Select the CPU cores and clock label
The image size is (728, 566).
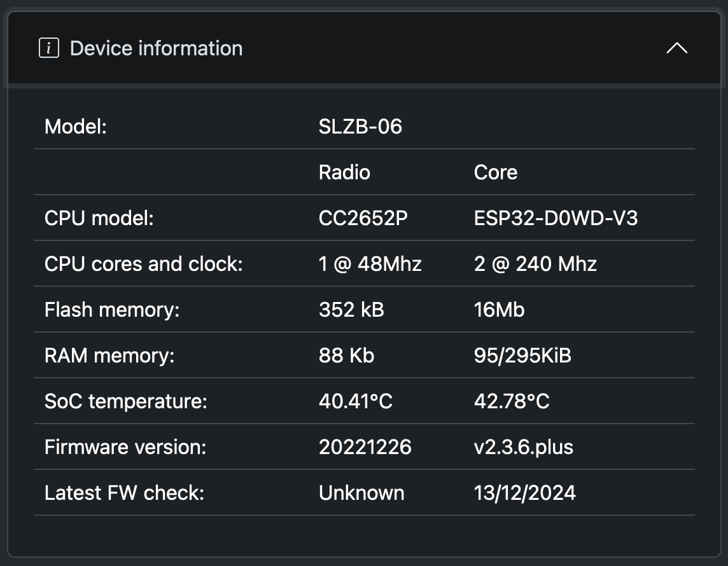pos(143,263)
